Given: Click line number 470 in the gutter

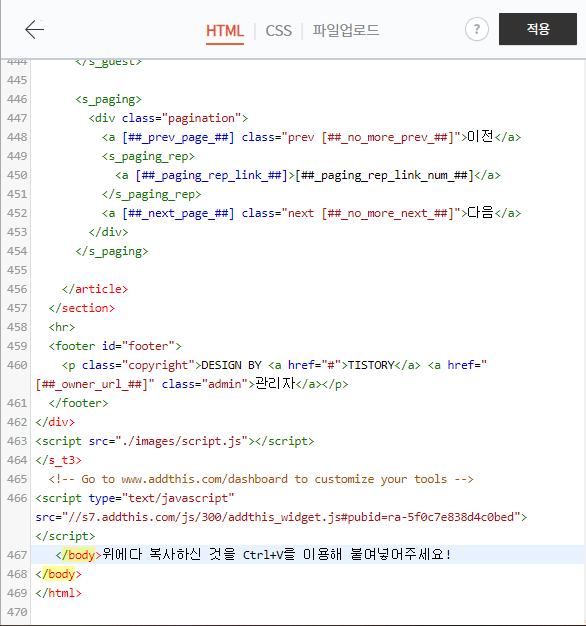Looking at the screenshot, I should click(17, 612).
